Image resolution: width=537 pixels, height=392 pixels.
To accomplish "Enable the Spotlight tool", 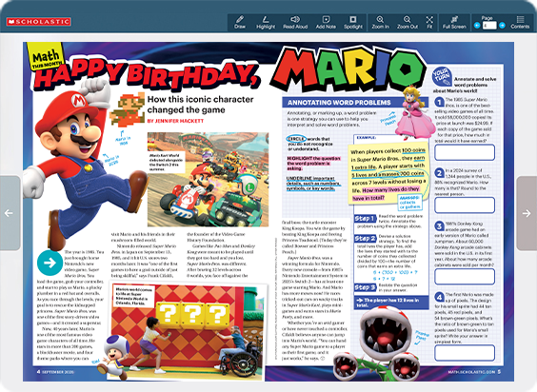I will pyautogui.click(x=352, y=23).
